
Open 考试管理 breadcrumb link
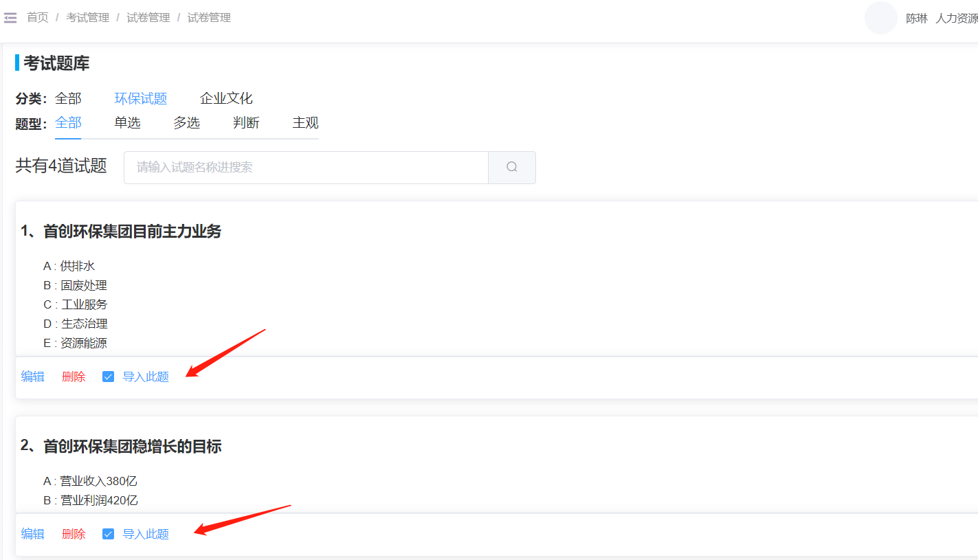88,18
